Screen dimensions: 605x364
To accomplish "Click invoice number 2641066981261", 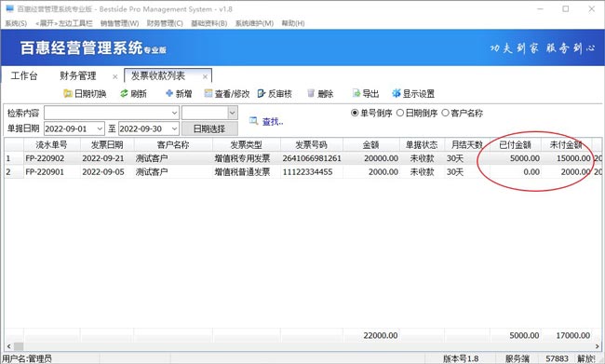I will tap(312, 158).
